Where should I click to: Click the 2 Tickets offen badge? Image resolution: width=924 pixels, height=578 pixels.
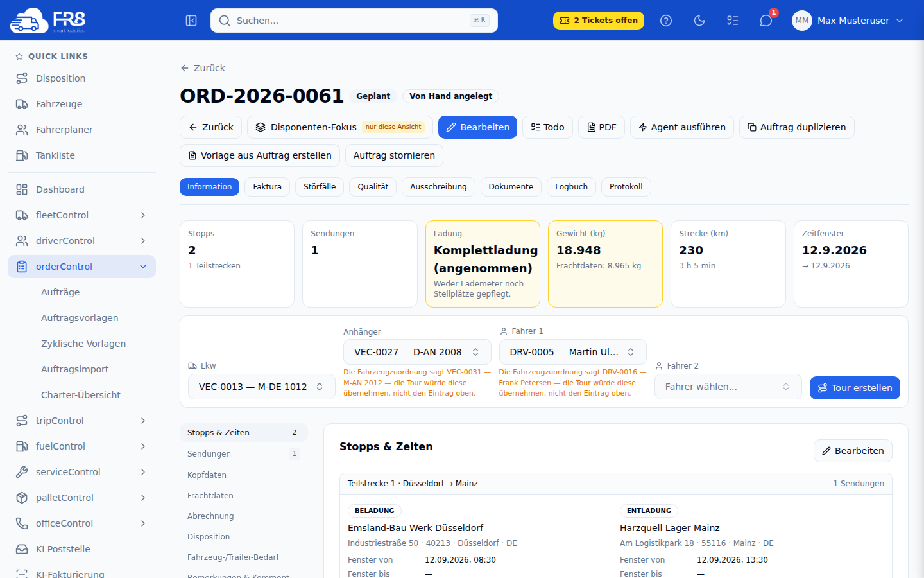coord(599,21)
